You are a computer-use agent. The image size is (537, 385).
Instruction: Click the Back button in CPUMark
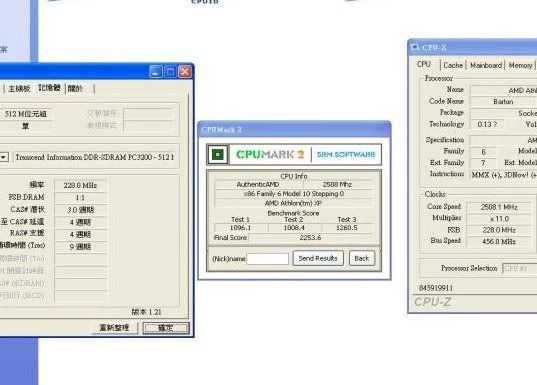click(x=362, y=258)
